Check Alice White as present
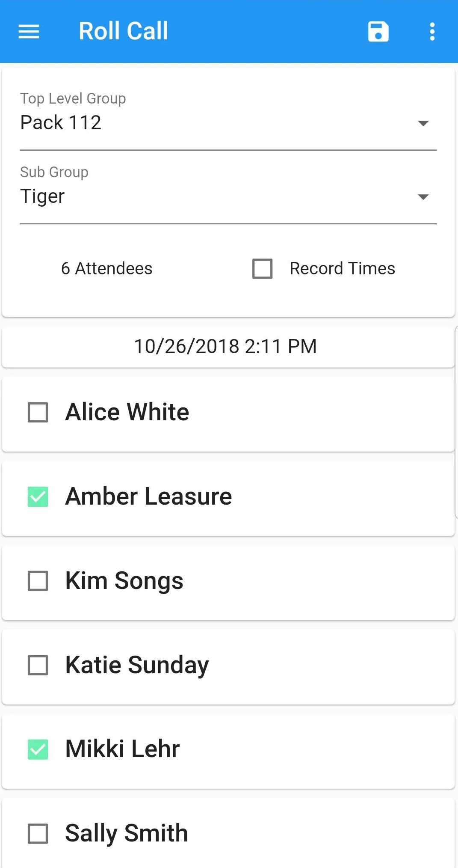This screenshot has height=868, width=458. [x=38, y=413]
